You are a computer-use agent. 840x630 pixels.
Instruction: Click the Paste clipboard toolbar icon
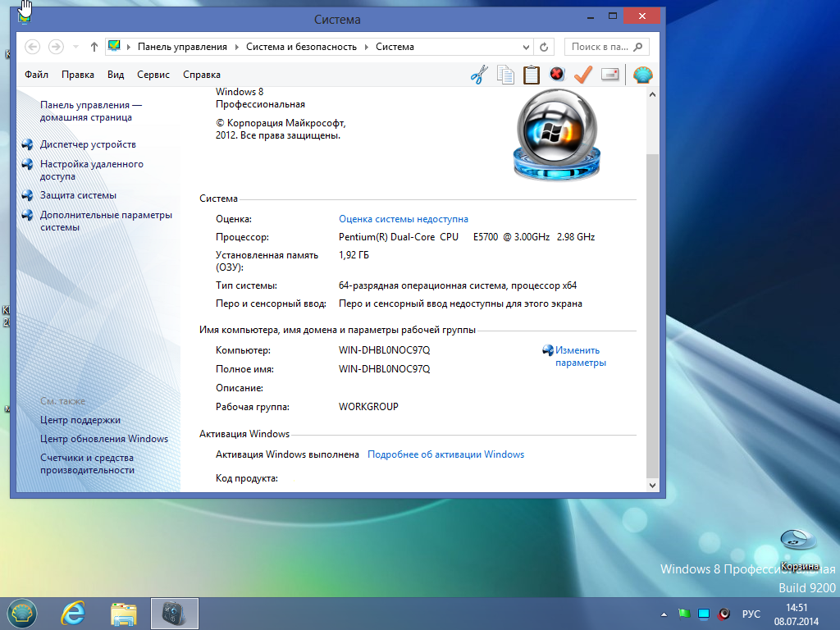531,75
